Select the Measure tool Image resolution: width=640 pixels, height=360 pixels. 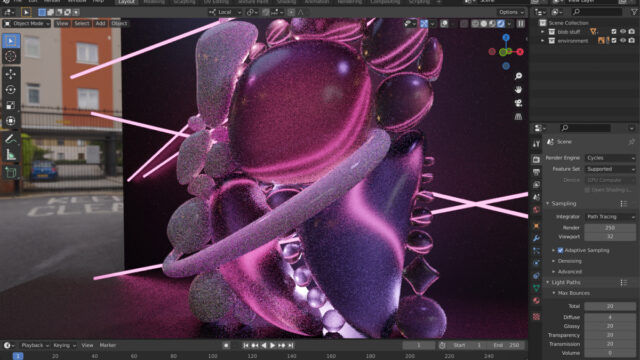[x=11, y=155]
